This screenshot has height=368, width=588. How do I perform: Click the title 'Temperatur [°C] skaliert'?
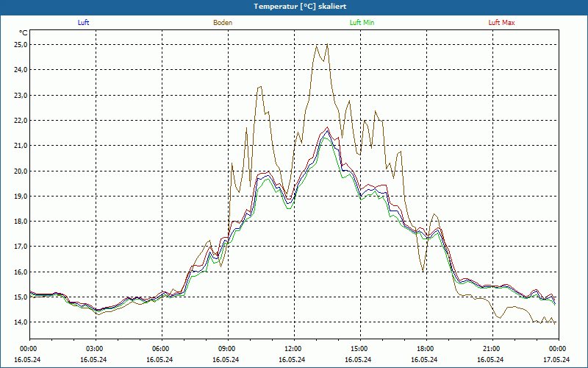tap(300, 7)
